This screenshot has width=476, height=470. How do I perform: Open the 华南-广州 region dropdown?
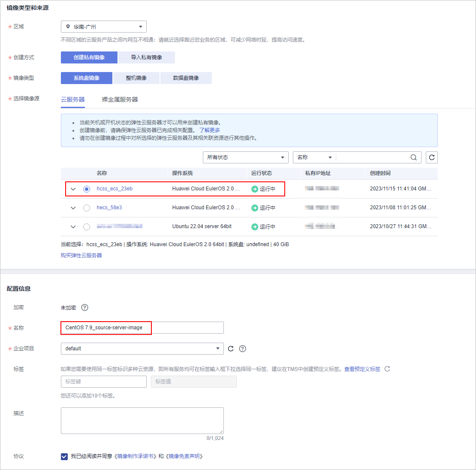pyautogui.click(x=103, y=27)
